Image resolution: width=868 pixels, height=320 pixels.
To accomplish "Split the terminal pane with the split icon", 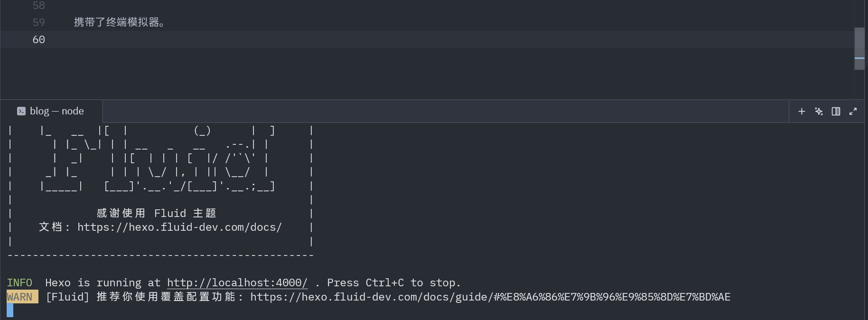I will [x=836, y=111].
